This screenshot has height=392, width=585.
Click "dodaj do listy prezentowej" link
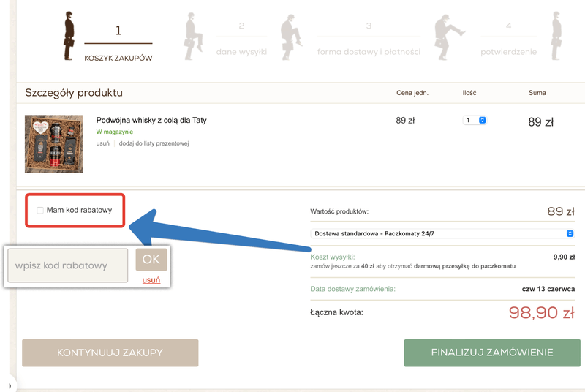pyautogui.click(x=154, y=143)
